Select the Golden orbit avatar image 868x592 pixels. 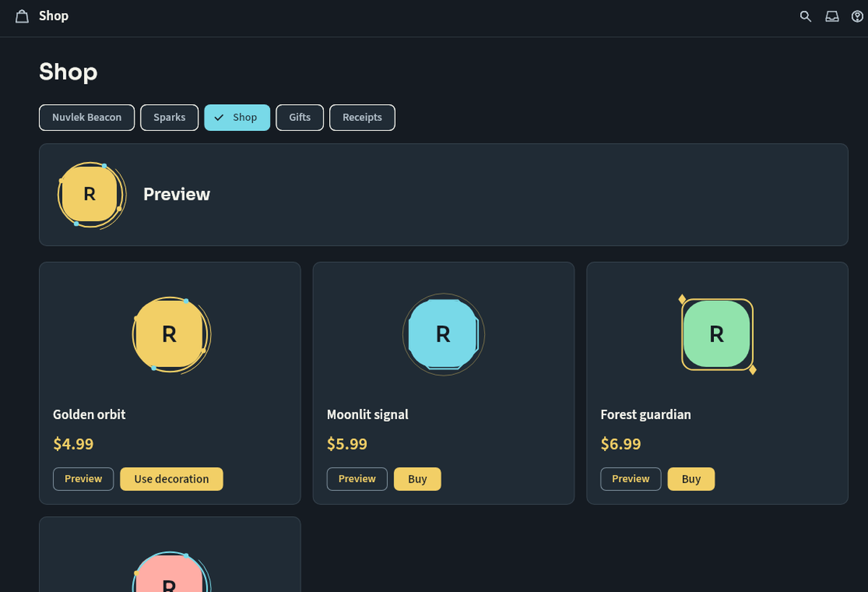pos(171,334)
